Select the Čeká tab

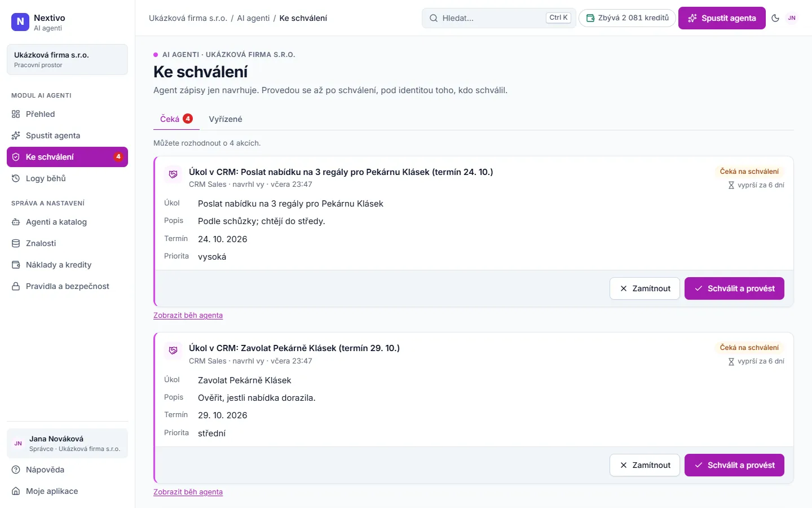(176, 119)
